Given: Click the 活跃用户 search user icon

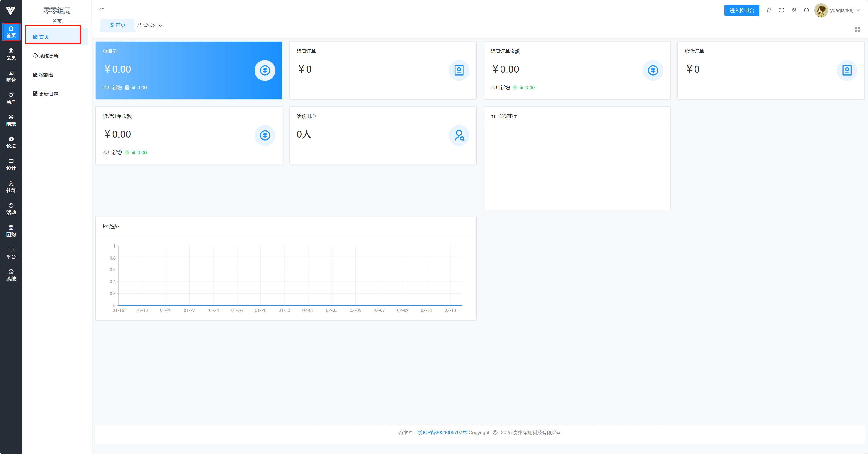Looking at the screenshot, I should [x=459, y=135].
